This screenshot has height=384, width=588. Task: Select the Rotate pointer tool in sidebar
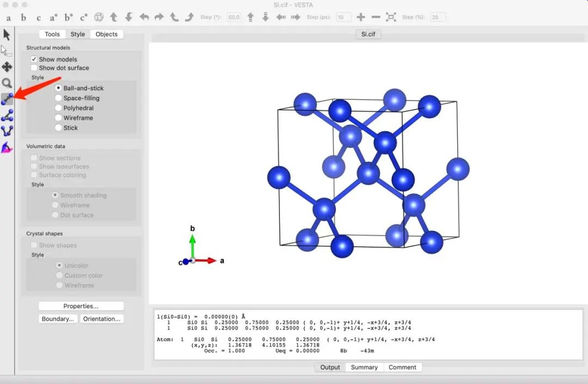click(7, 35)
